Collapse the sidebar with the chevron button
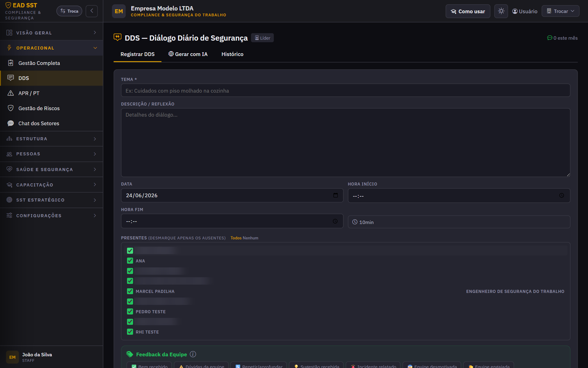The image size is (588, 368). click(92, 11)
